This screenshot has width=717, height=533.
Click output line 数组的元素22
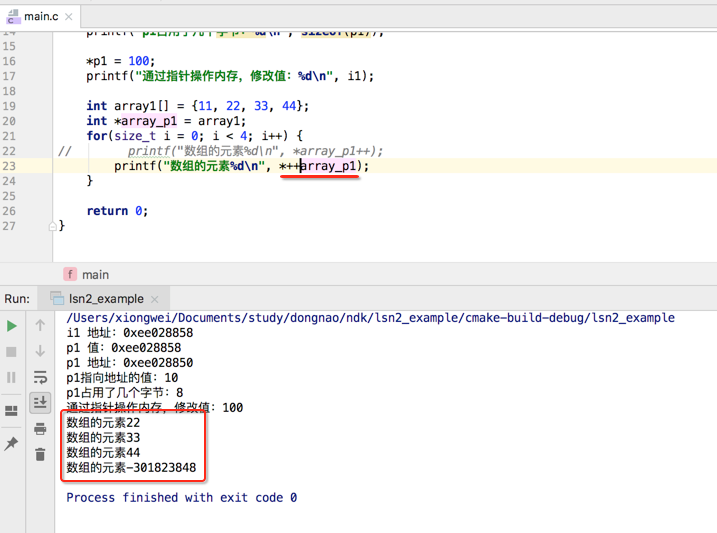click(103, 422)
